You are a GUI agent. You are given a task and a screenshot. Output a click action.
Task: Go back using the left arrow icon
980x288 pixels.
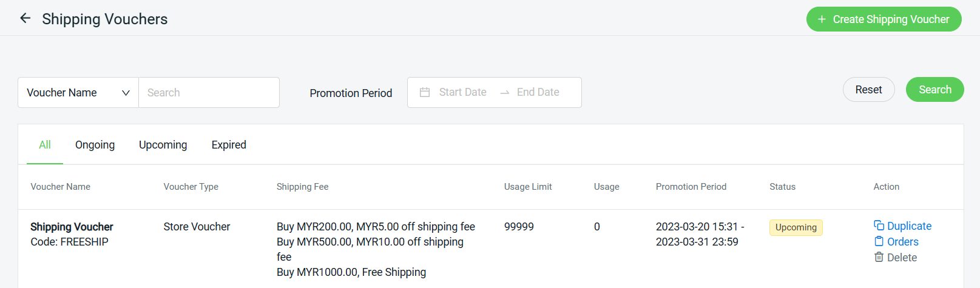click(25, 18)
